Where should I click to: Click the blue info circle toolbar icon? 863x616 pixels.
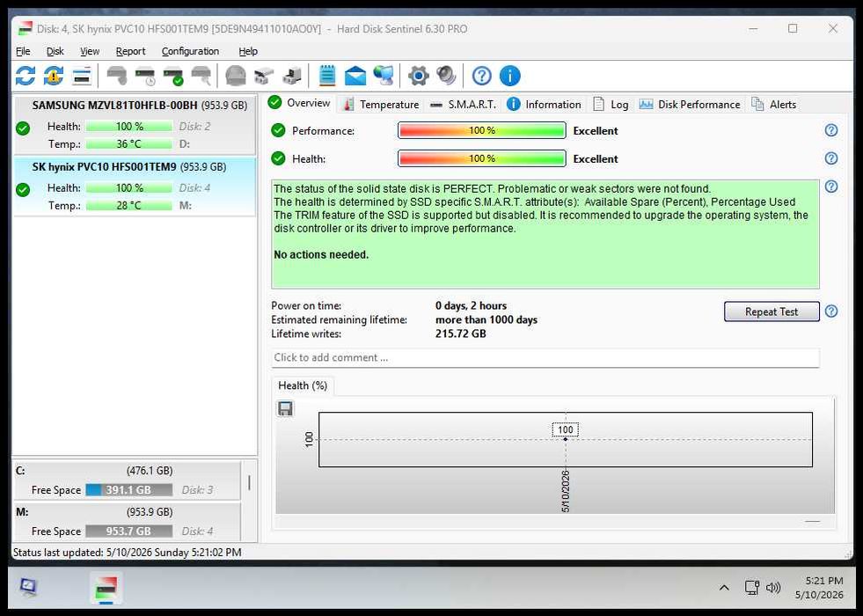point(509,76)
